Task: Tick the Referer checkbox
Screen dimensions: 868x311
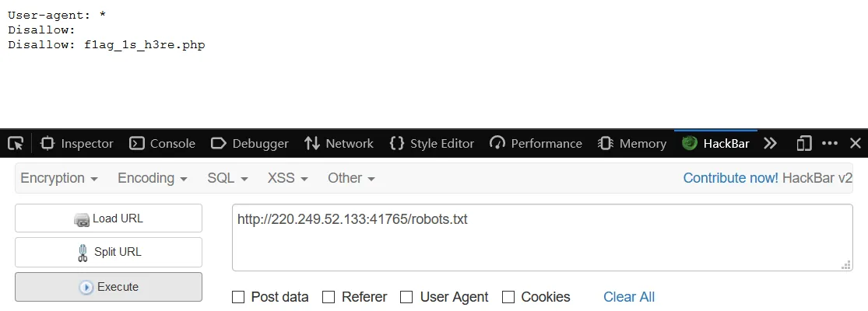Action: click(x=329, y=297)
